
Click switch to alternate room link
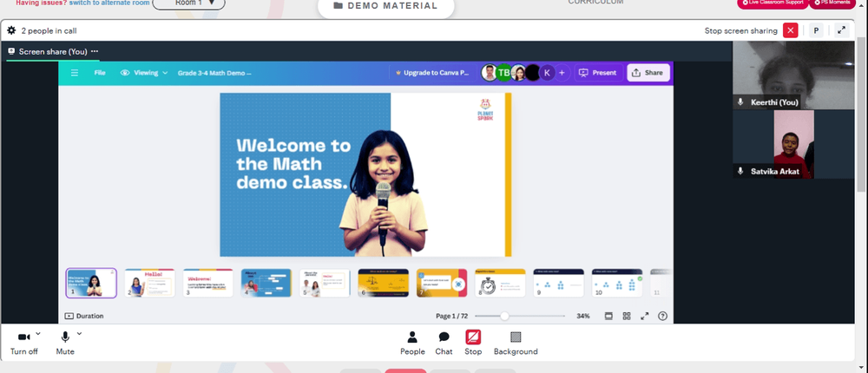click(109, 3)
